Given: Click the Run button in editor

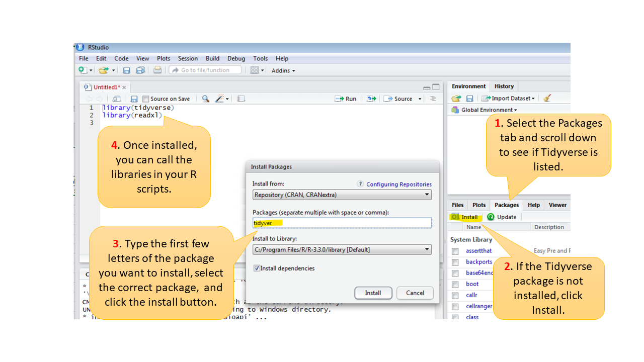Looking at the screenshot, I should click(x=346, y=99).
